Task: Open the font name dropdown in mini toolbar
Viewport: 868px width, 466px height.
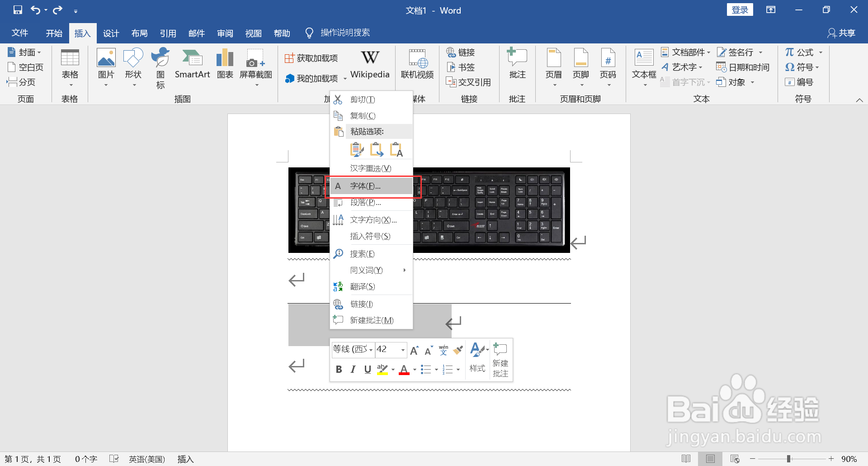Action: [x=371, y=350]
